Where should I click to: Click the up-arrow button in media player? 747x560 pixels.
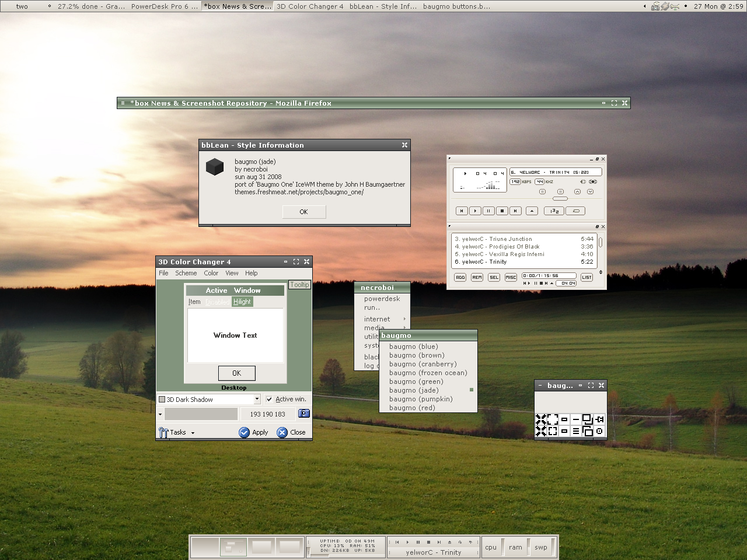click(577, 191)
